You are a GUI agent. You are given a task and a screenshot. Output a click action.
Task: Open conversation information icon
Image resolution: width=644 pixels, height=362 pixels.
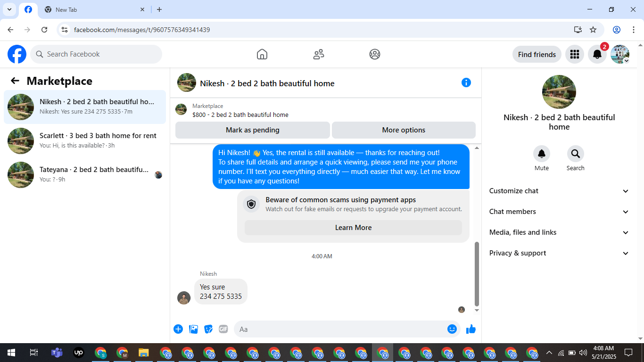[466, 82]
